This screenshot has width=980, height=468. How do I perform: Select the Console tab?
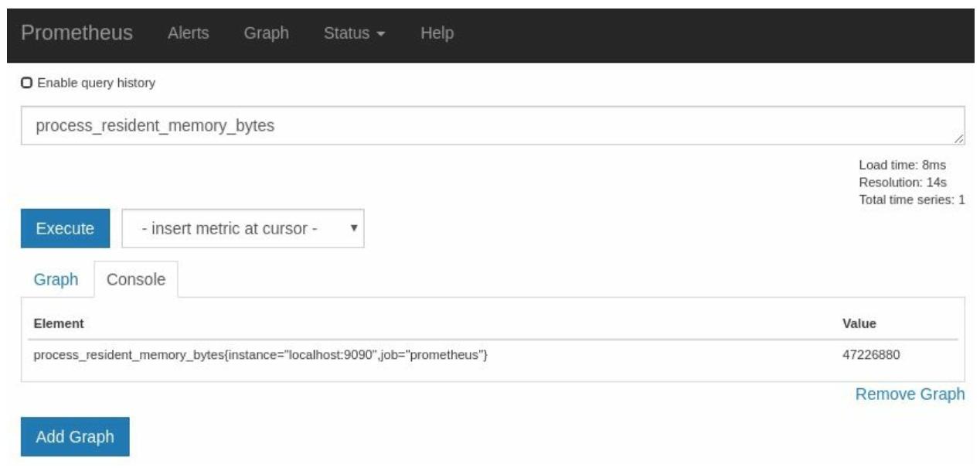pyautogui.click(x=136, y=279)
